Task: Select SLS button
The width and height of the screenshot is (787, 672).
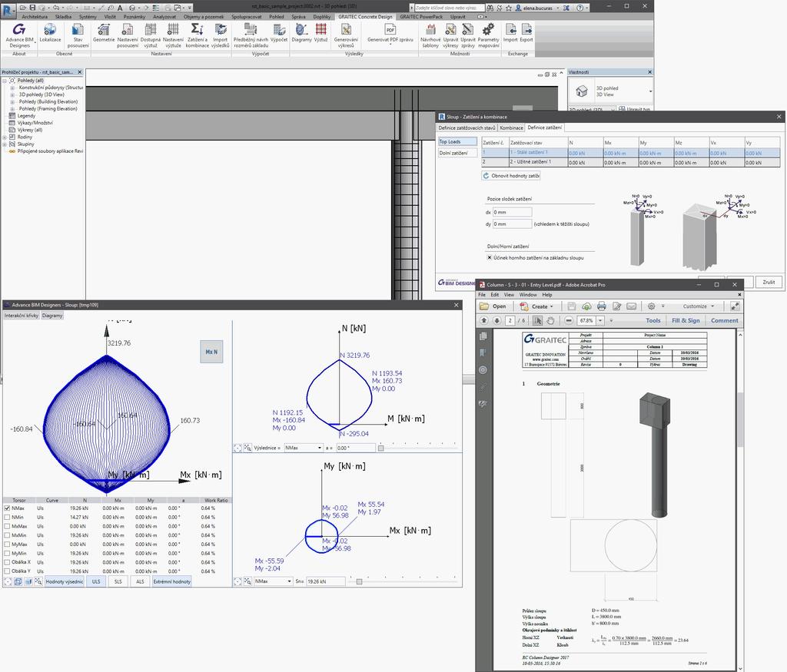Action: (x=118, y=581)
